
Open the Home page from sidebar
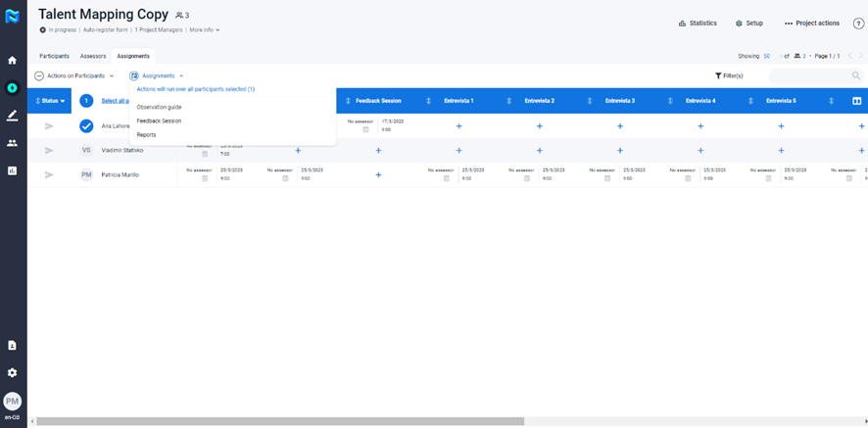pos(12,60)
